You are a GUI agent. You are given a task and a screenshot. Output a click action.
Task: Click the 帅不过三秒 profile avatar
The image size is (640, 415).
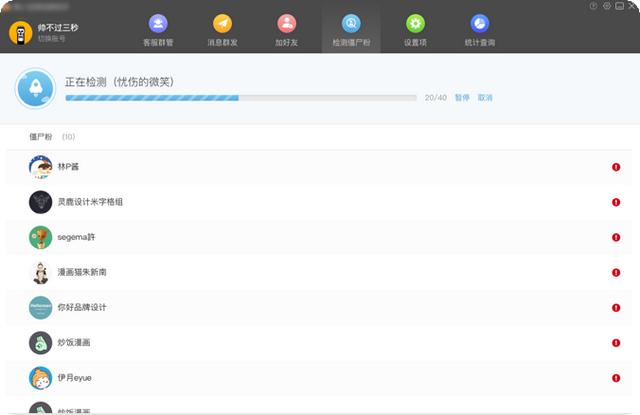coord(20,33)
